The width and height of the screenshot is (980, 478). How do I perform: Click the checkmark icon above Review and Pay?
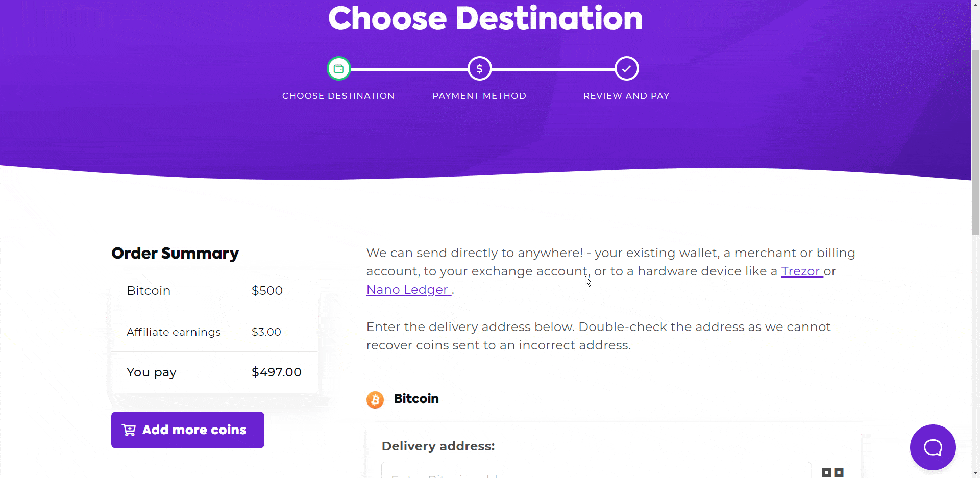626,68
